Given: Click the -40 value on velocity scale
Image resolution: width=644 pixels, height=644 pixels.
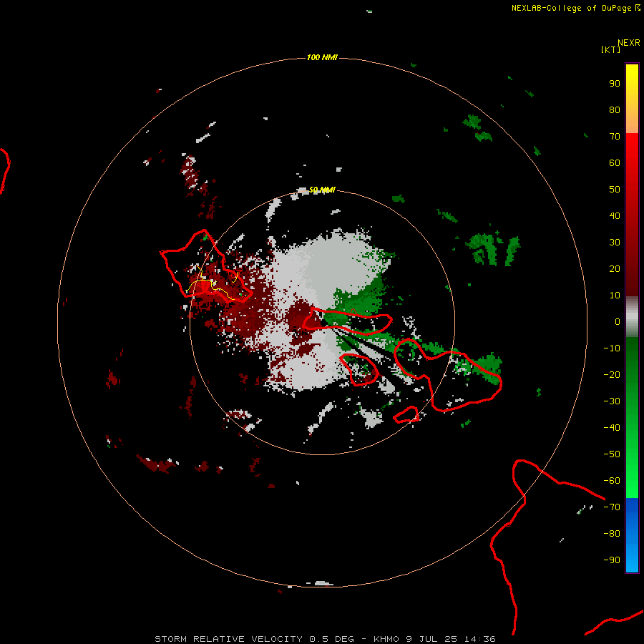Looking at the screenshot, I should [x=612, y=428].
